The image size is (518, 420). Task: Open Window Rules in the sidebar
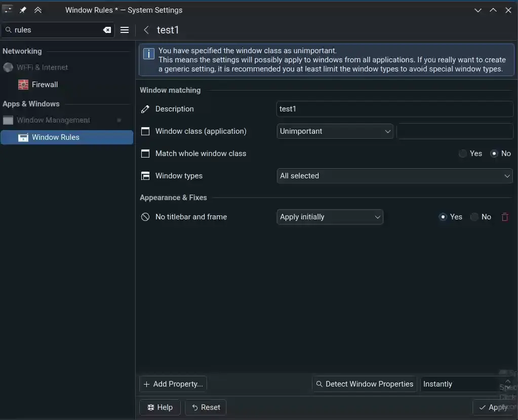(67, 137)
